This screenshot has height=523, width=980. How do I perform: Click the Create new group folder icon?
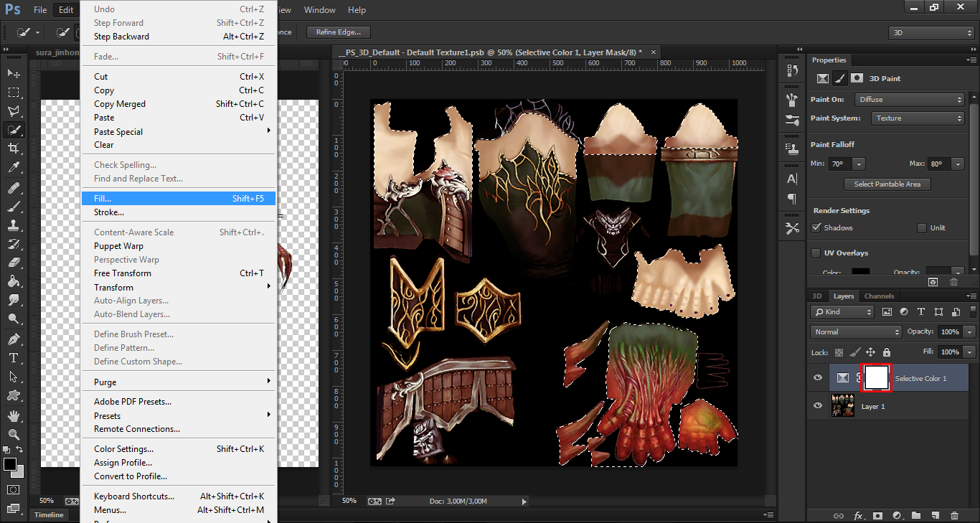(x=916, y=515)
